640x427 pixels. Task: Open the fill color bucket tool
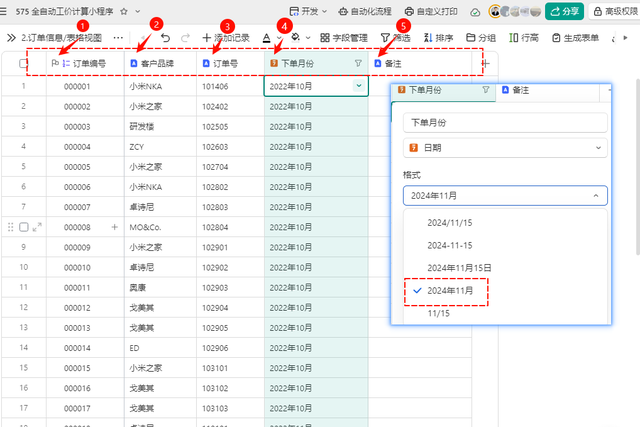296,38
